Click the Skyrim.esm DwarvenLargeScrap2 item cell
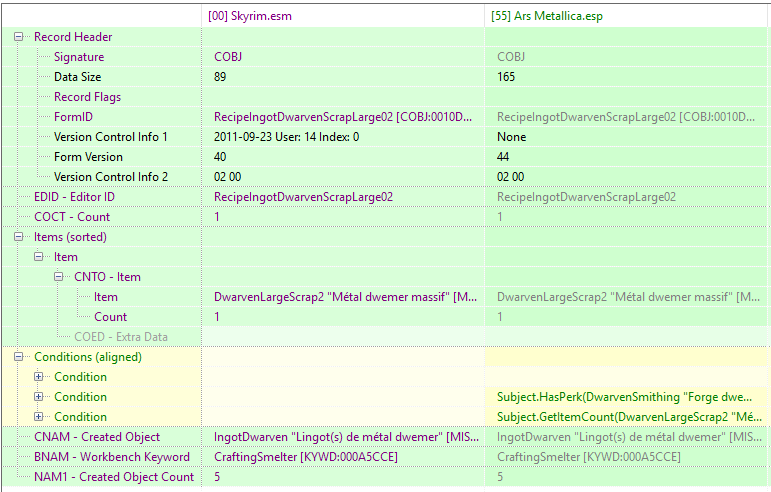The height and width of the screenshot is (492, 771). tap(345, 297)
